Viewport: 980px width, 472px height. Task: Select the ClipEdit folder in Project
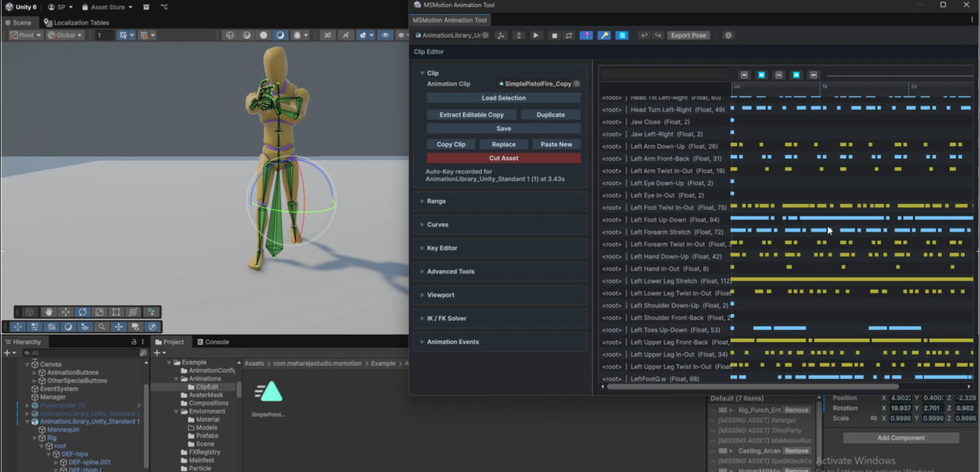(x=202, y=387)
